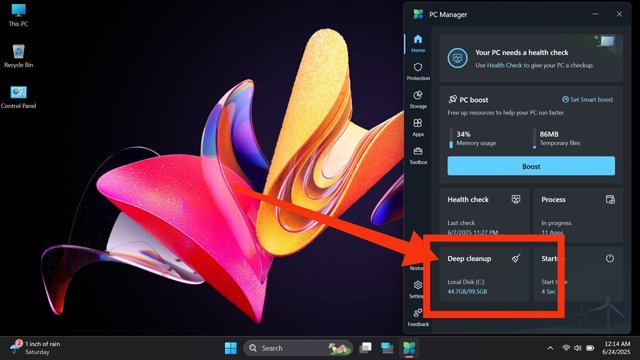The image size is (640, 360).
Task: Open the Toolbox section in the sidebar
Action: click(x=418, y=156)
